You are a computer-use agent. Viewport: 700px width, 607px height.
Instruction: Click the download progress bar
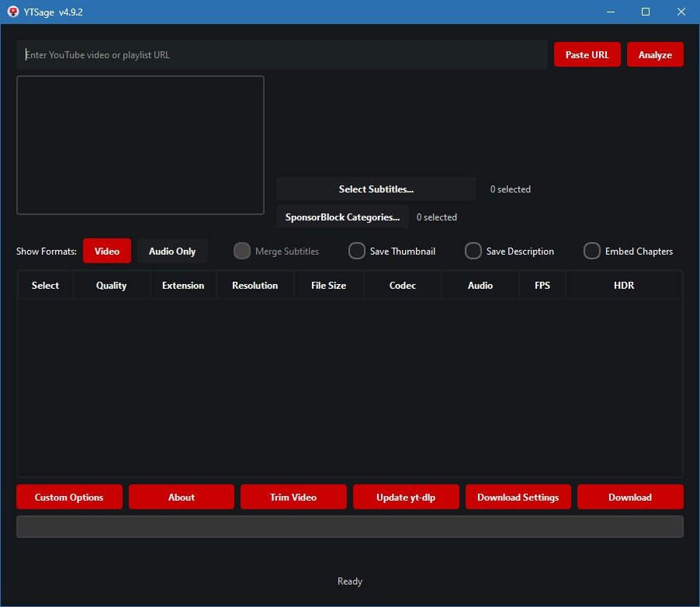(x=349, y=527)
